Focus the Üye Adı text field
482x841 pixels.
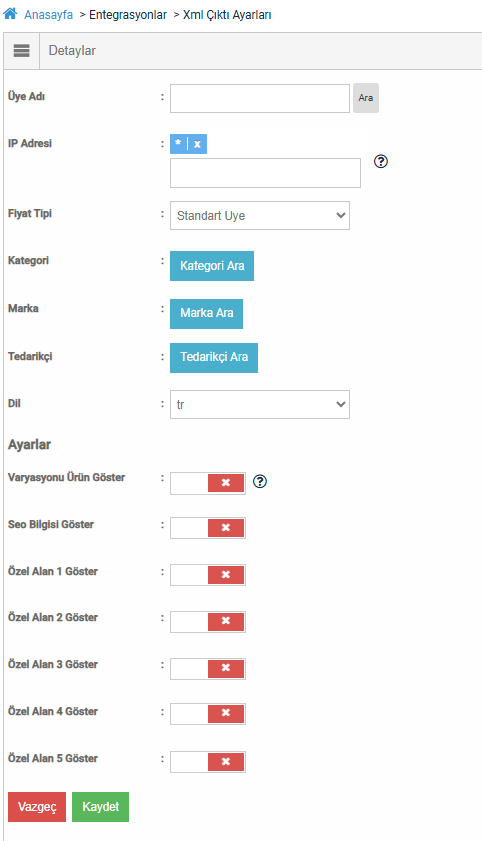tap(260, 99)
